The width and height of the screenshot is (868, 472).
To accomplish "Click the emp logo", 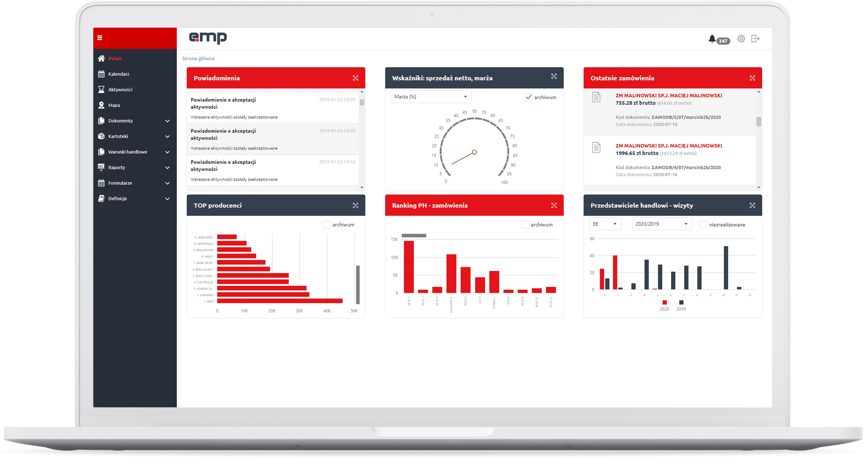I will tap(208, 38).
